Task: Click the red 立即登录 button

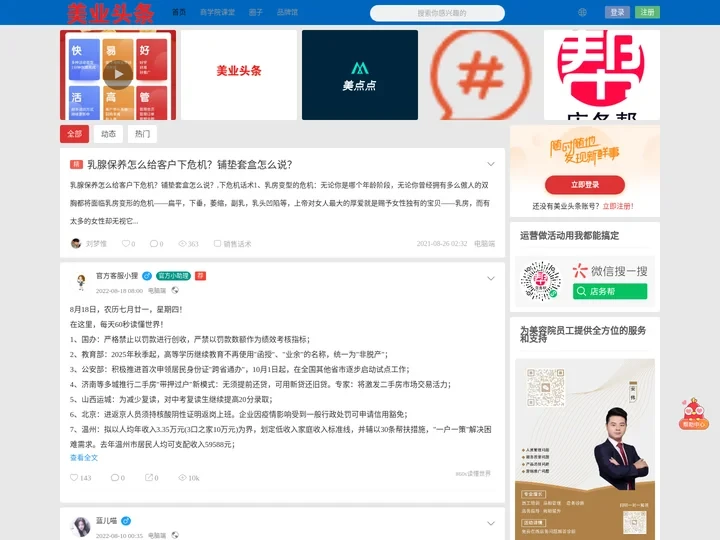Action: point(585,185)
